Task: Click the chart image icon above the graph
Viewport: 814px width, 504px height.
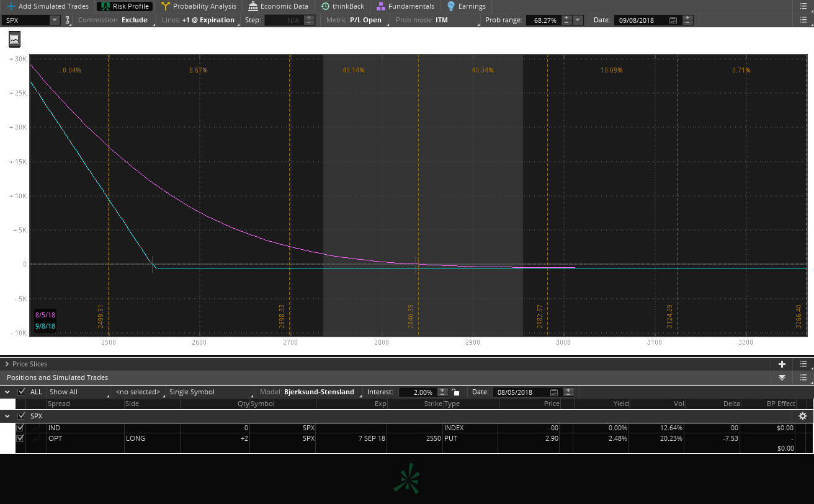Action: coord(15,39)
